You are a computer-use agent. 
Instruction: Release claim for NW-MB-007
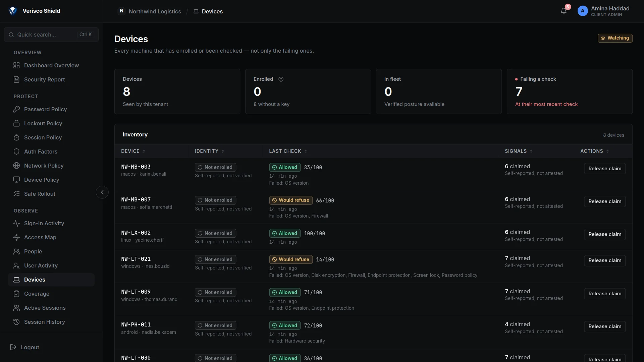click(605, 201)
